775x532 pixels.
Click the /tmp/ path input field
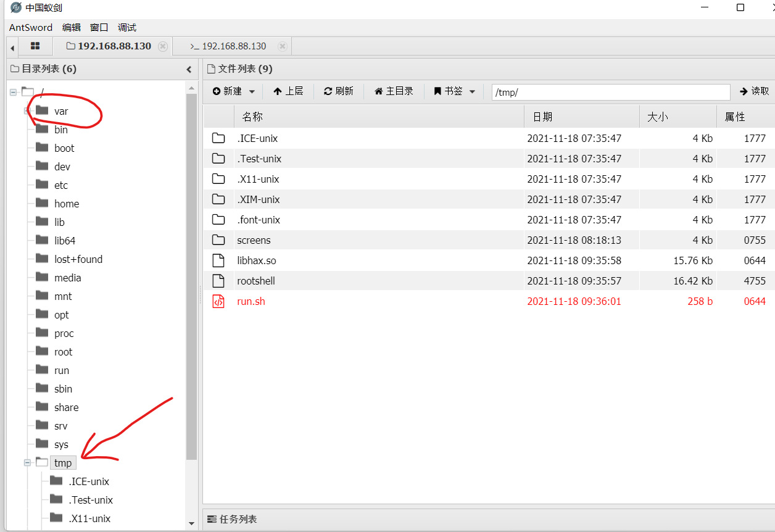(611, 92)
